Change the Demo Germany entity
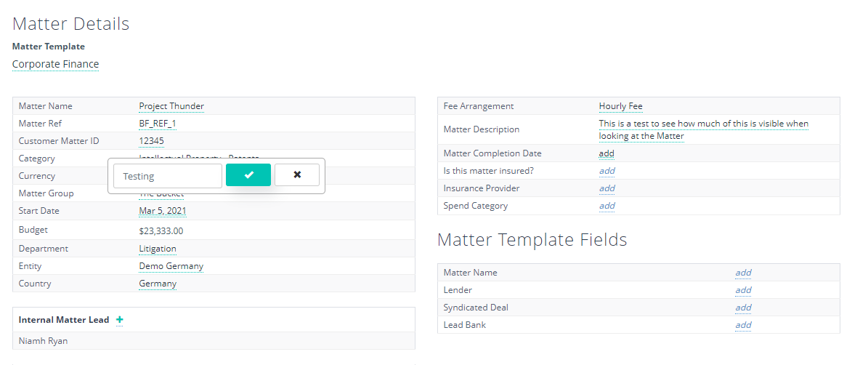 [x=171, y=266]
